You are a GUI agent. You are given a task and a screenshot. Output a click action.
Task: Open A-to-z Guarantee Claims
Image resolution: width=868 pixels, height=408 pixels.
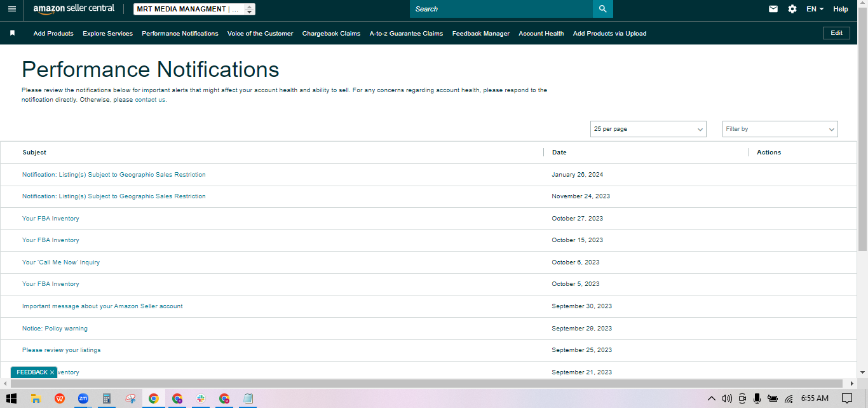[406, 33]
